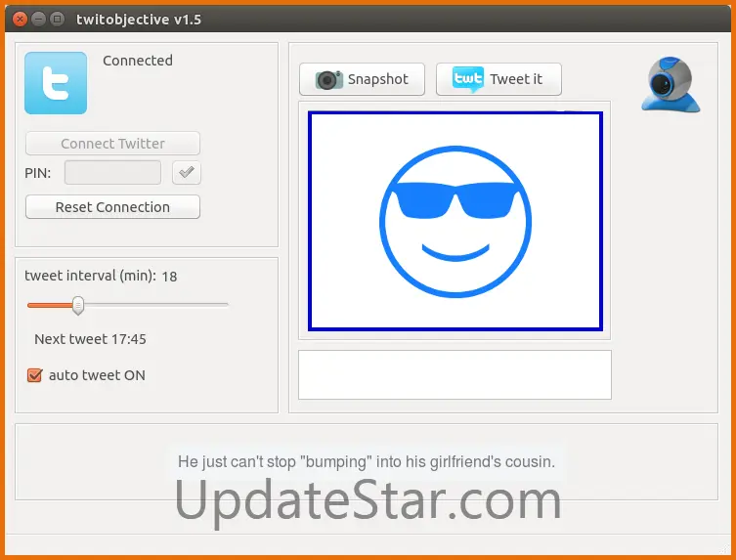Click the Connect Twitter button

point(112,143)
